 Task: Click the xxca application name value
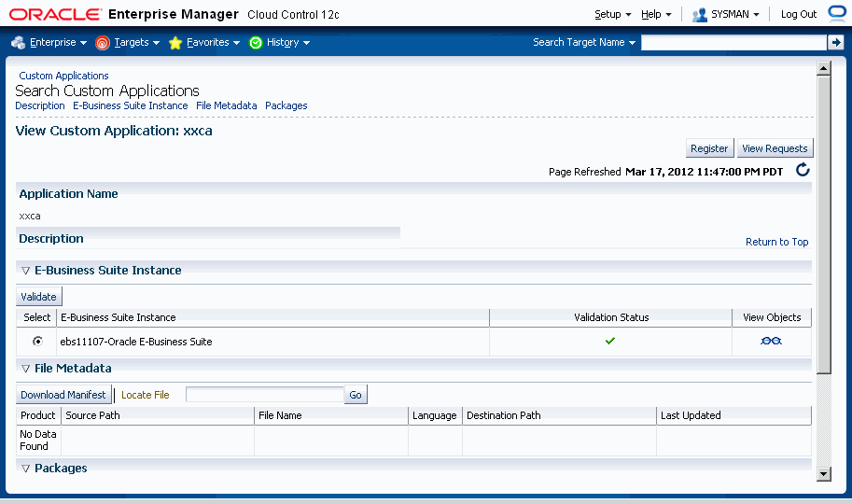coord(30,216)
